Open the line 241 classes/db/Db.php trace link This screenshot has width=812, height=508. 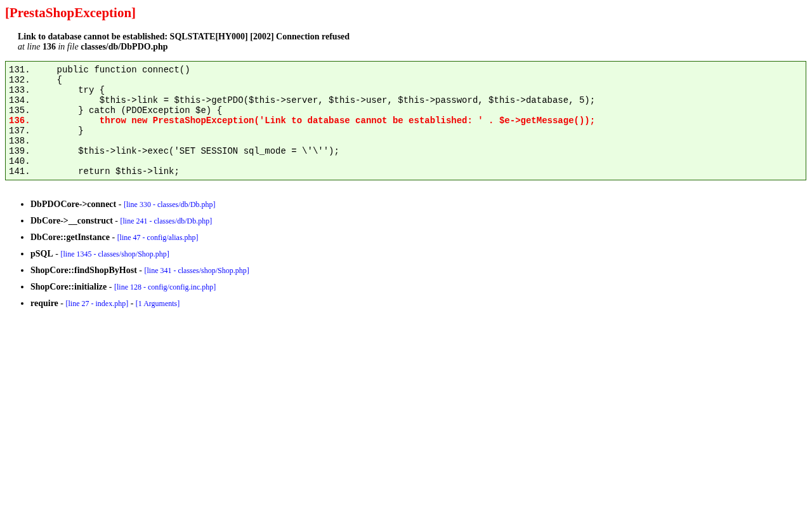[166, 221]
